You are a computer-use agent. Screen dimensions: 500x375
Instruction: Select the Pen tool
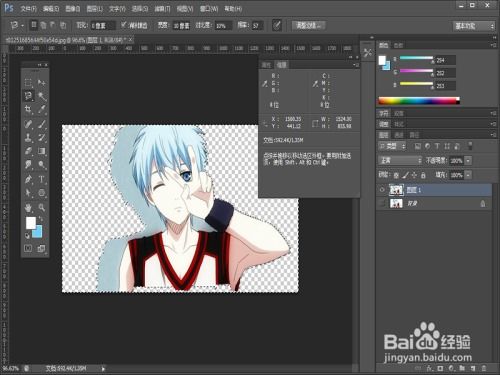point(28,179)
